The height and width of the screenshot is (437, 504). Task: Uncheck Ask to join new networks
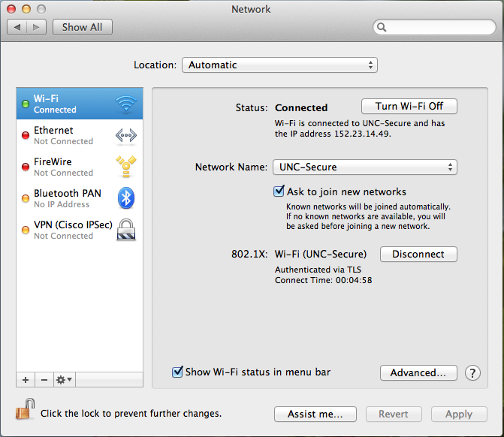click(279, 191)
